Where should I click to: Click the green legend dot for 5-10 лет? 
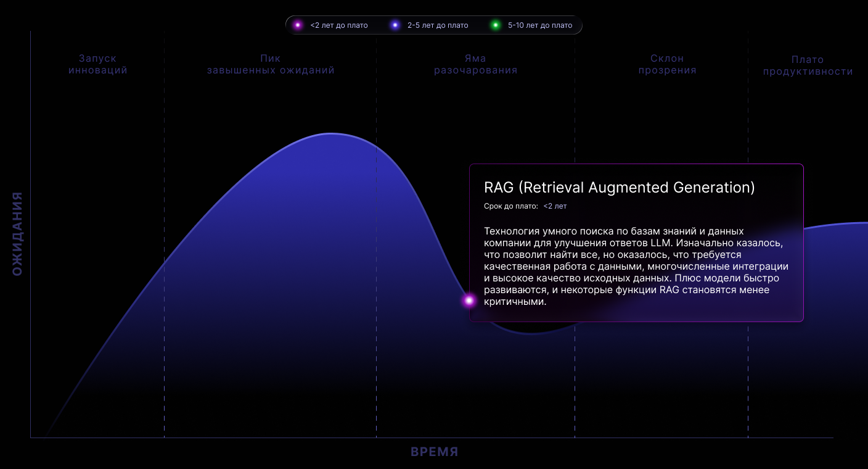[495, 25]
